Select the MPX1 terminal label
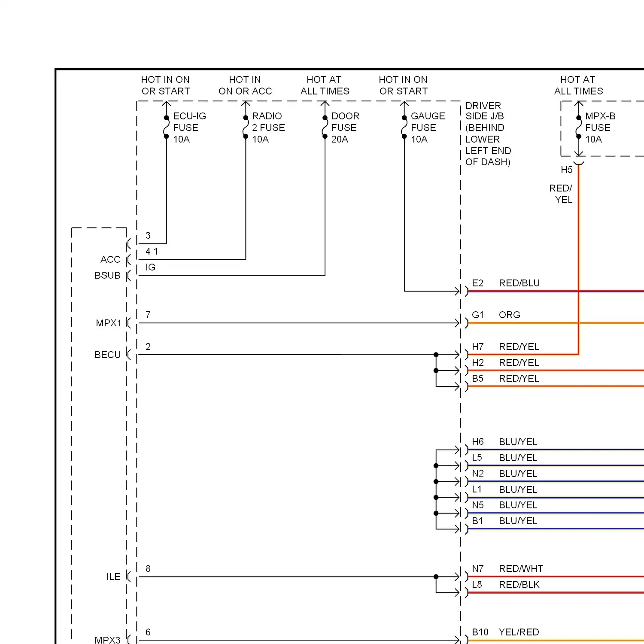644x644 pixels. [x=109, y=323]
